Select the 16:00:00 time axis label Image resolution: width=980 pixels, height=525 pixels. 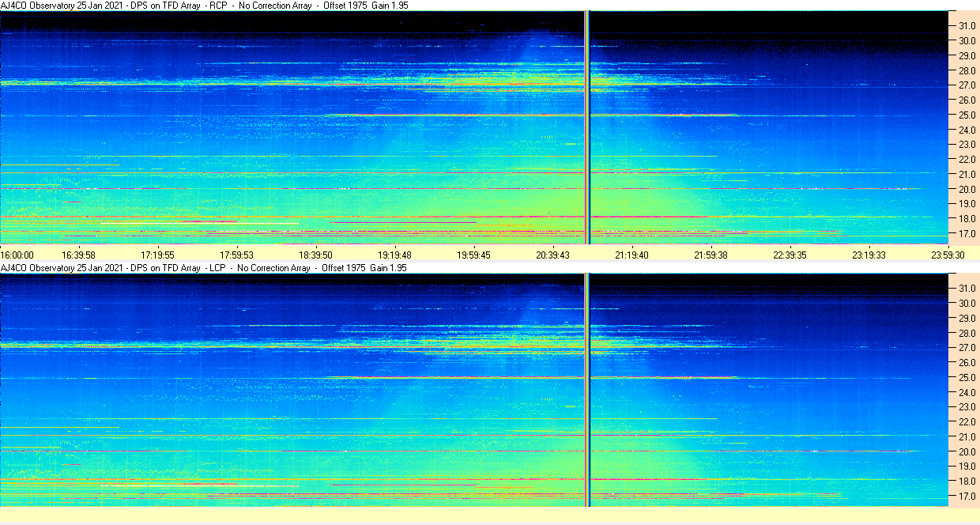coord(17,255)
